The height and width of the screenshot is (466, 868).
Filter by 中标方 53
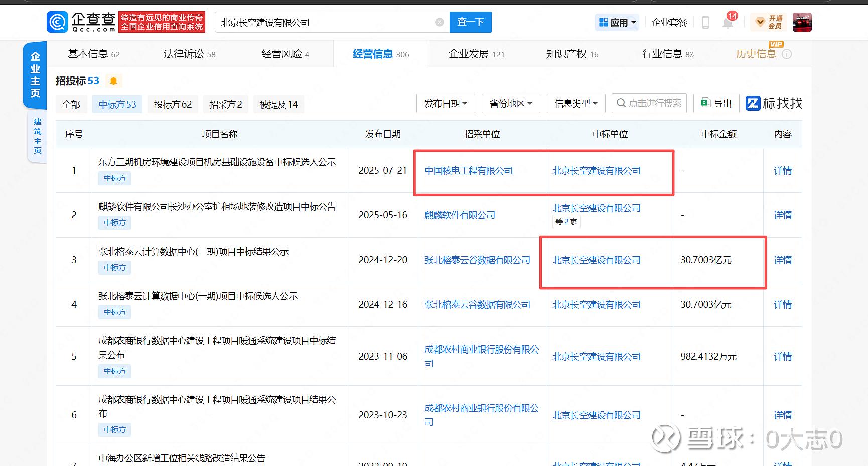[117, 104]
